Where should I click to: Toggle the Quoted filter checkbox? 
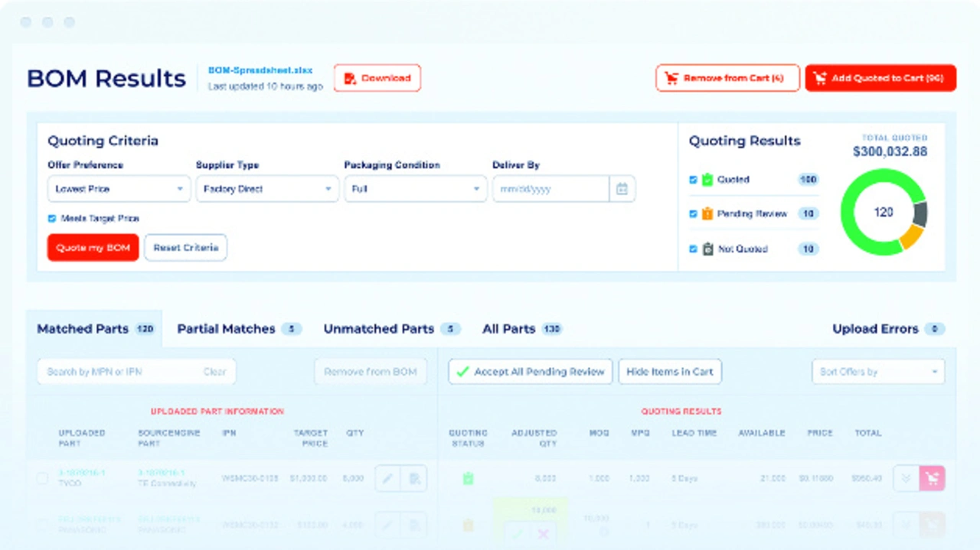693,180
